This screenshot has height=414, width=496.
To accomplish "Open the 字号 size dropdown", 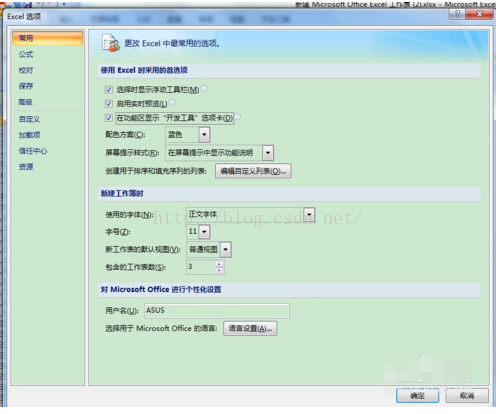I will [204, 231].
